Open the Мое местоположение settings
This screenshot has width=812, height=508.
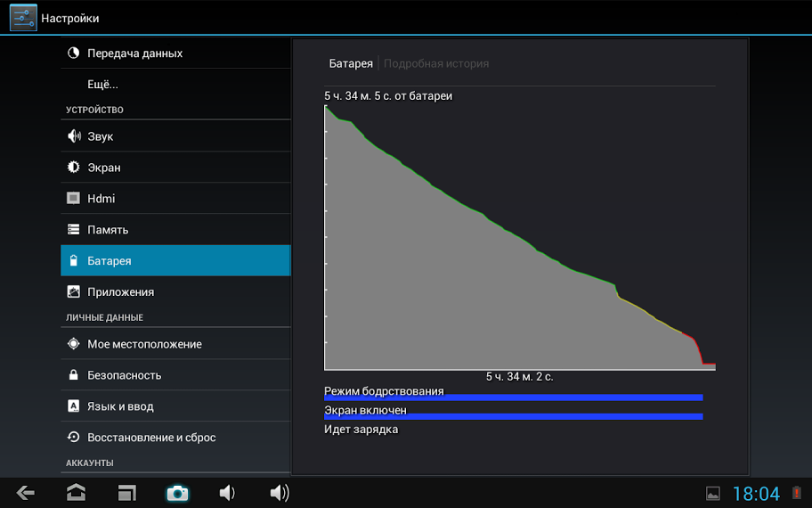(175, 343)
